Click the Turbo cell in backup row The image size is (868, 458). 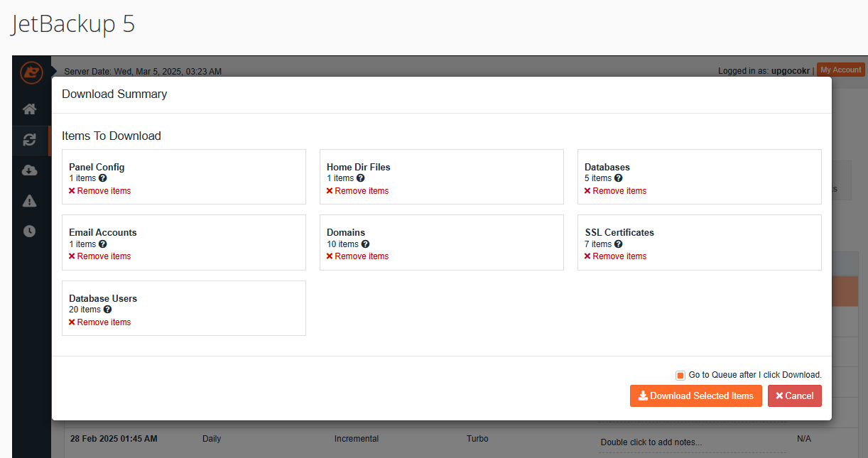[477, 439]
